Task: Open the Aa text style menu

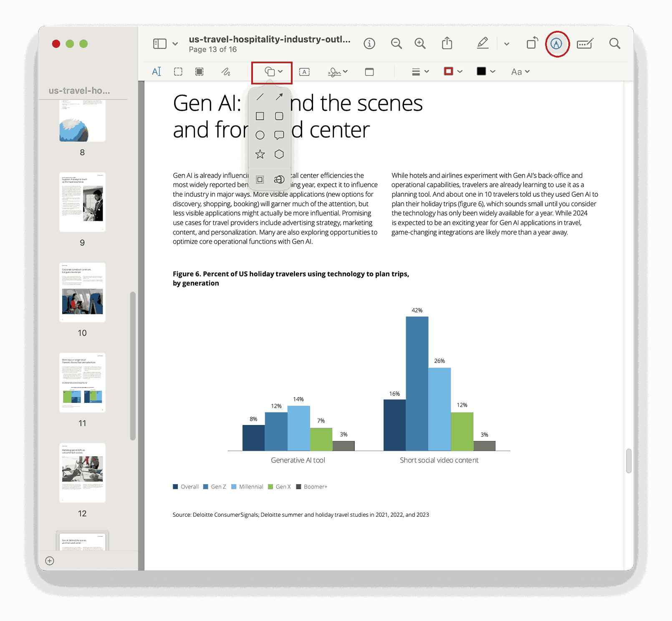Action: (x=520, y=71)
